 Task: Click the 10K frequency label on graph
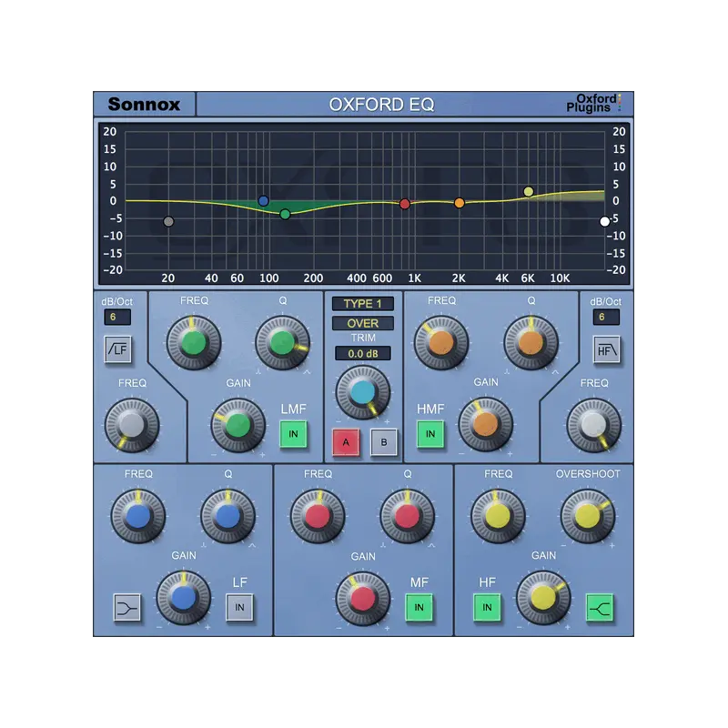point(560,278)
